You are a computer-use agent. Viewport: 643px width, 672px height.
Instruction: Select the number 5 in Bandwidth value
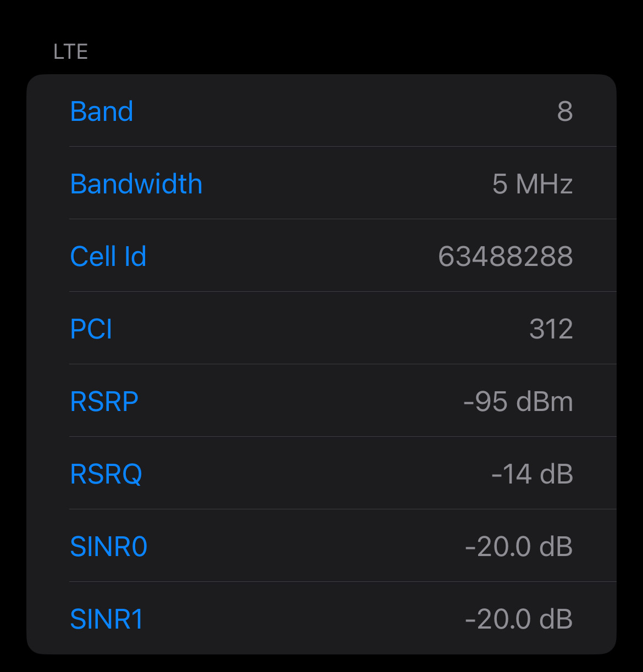500,184
